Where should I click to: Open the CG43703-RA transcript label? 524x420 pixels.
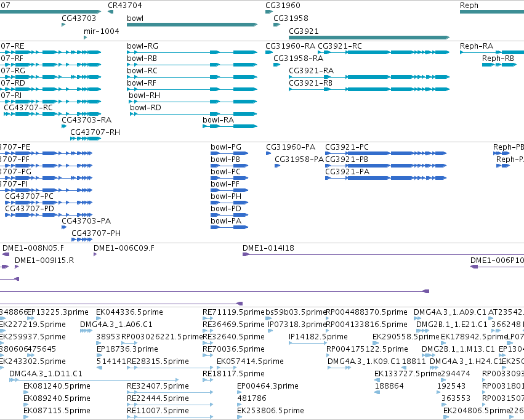pyautogui.click(x=87, y=120)
